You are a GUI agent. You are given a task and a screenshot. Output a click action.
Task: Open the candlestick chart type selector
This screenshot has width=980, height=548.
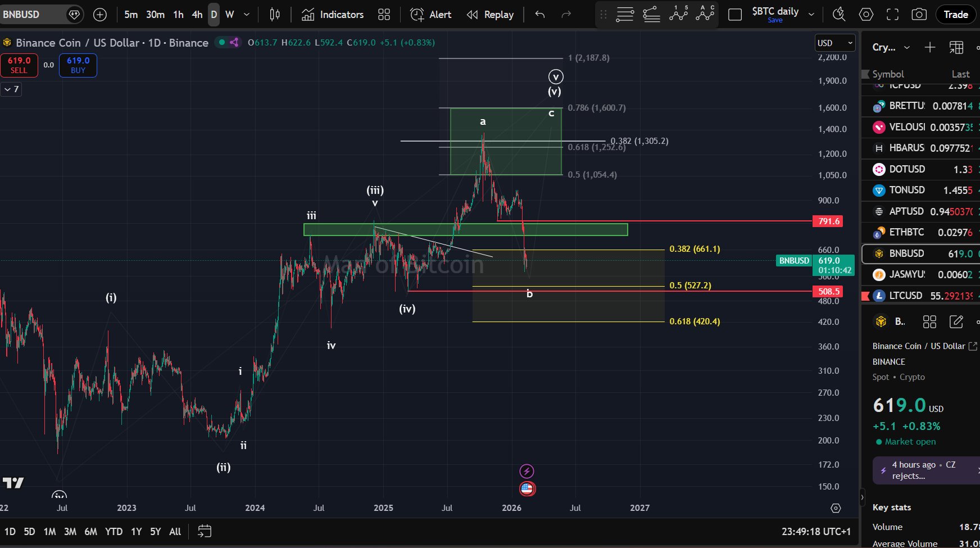pyautogui.click(x=275, y=15)
